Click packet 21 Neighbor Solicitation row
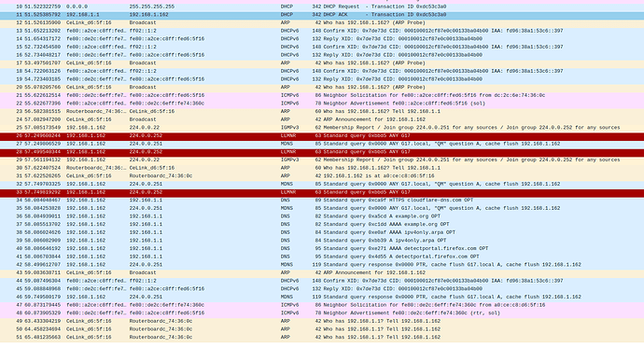This screenshot has height=347, width=644. [322, 95]
